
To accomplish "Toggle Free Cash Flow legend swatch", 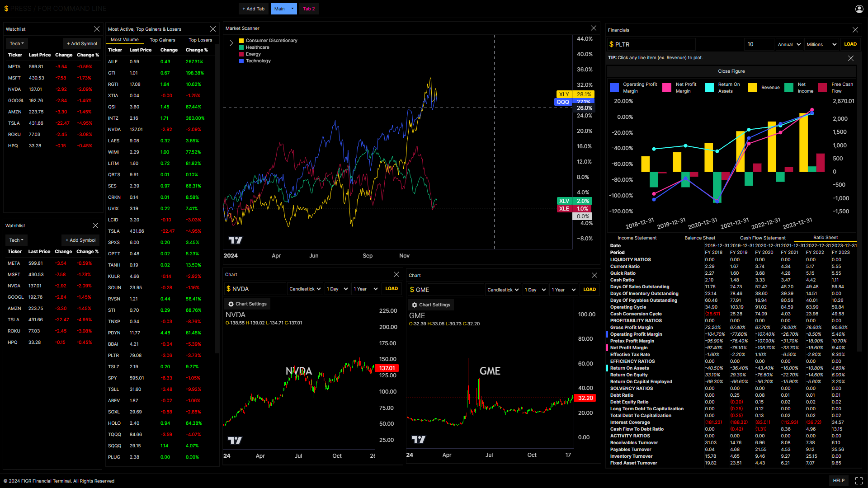I will 823,88.
